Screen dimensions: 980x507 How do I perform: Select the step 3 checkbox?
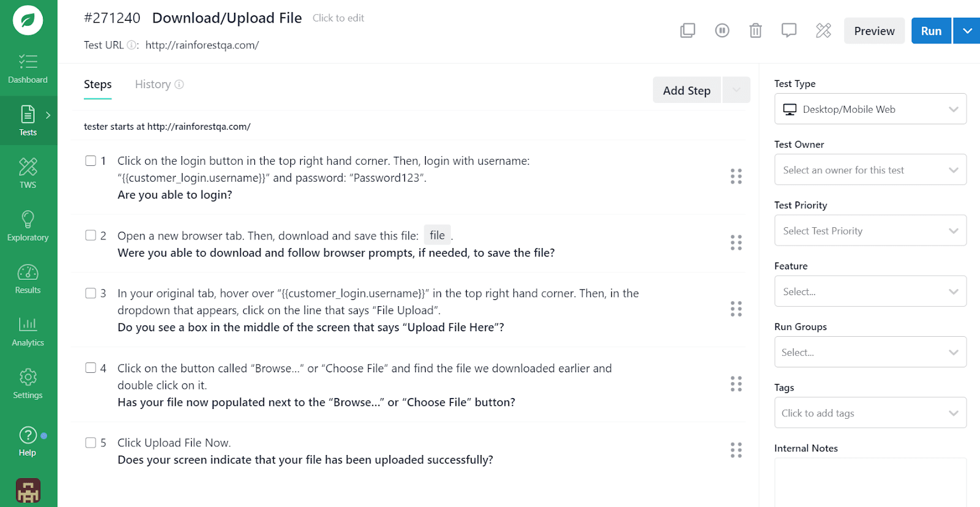coord(91,293)
